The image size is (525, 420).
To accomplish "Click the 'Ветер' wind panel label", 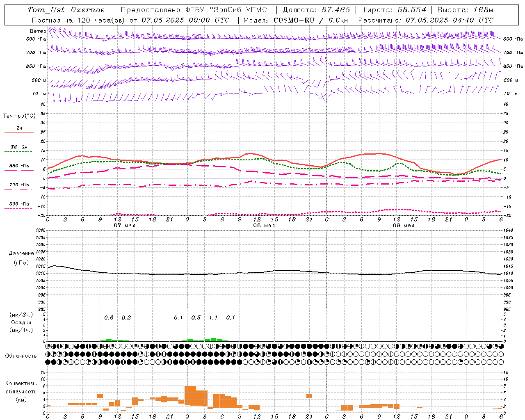I will click(x=38, y=31).
